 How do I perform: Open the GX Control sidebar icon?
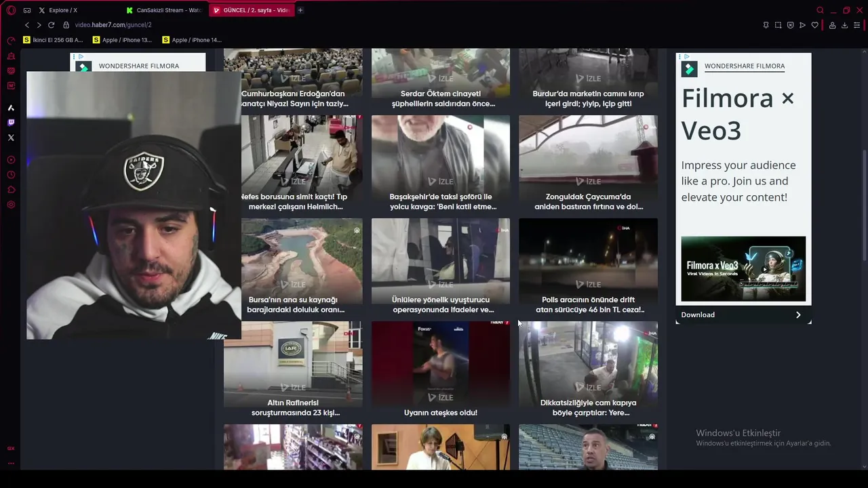coord(11,41)
